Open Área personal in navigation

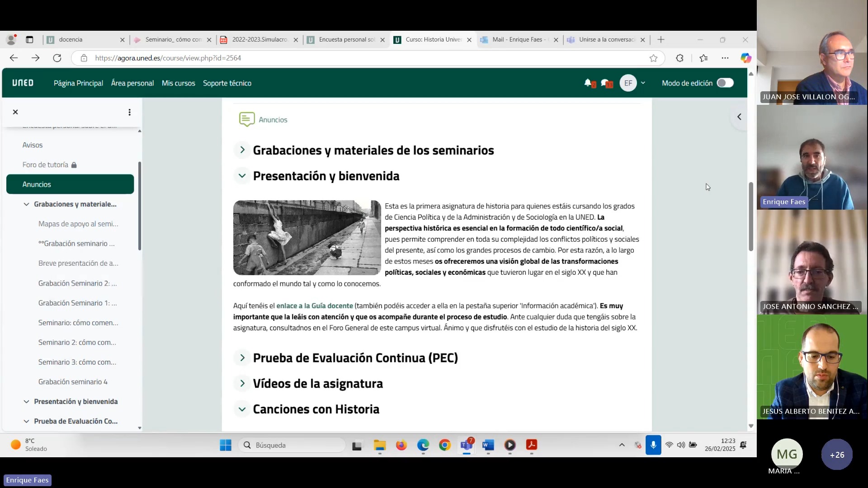coord(132,83)
